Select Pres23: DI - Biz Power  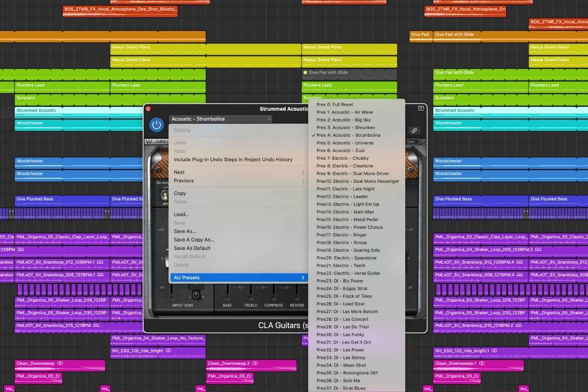pos(356,281)
